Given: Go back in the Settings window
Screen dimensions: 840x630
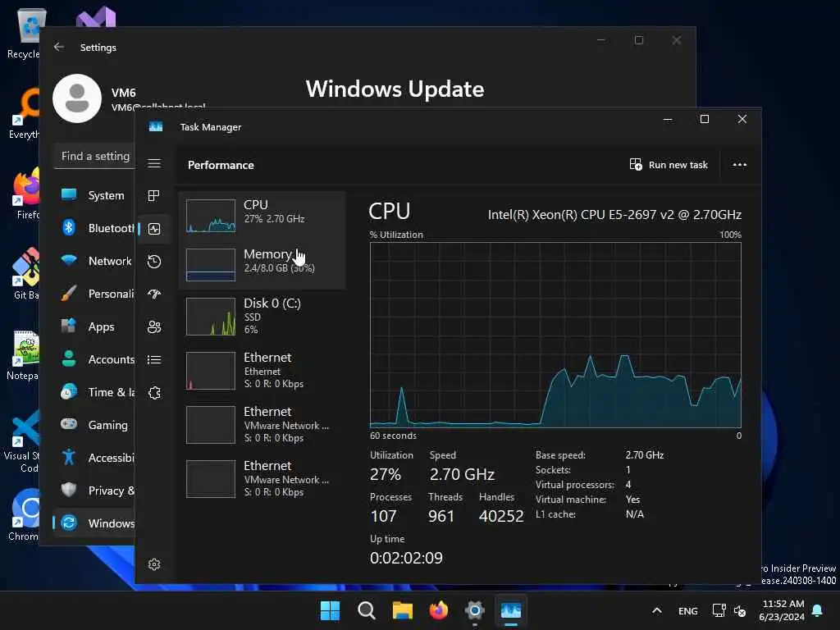Looking at the screenshot, I should pyautogui.click(x=59, y=47).
